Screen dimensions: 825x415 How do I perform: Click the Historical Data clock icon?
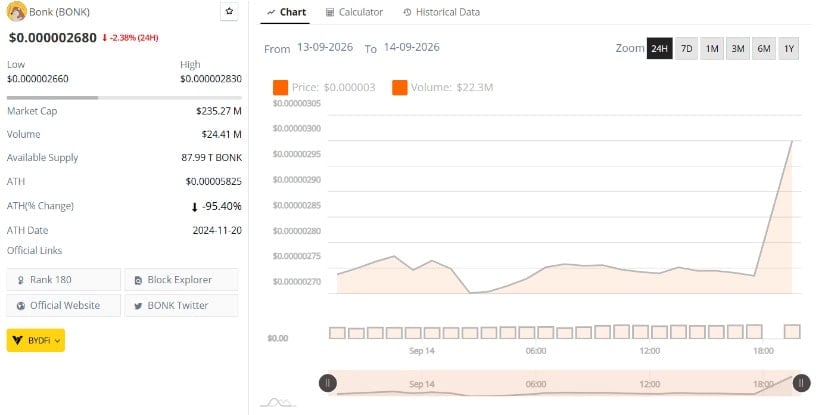pos(407,12)
